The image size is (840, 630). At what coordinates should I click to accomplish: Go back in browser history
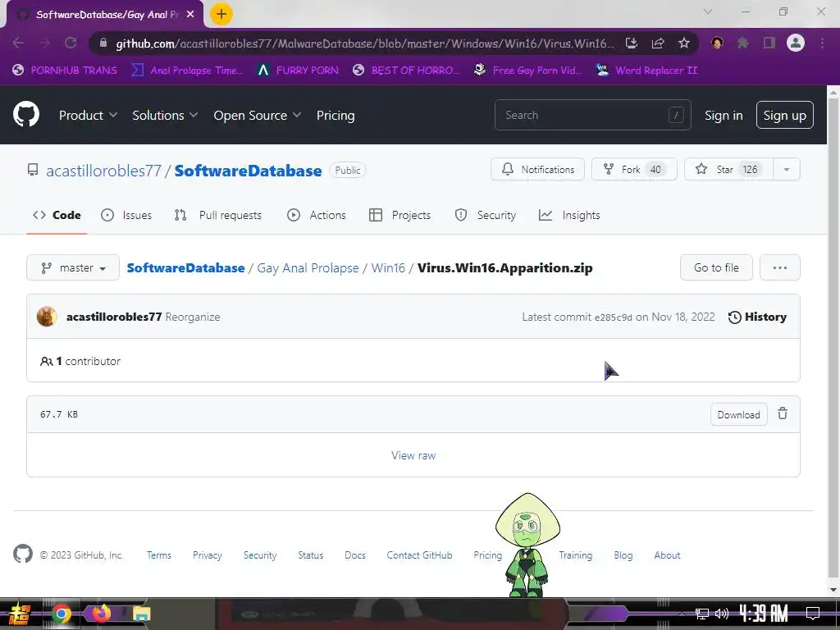click(x=18, y=43)
